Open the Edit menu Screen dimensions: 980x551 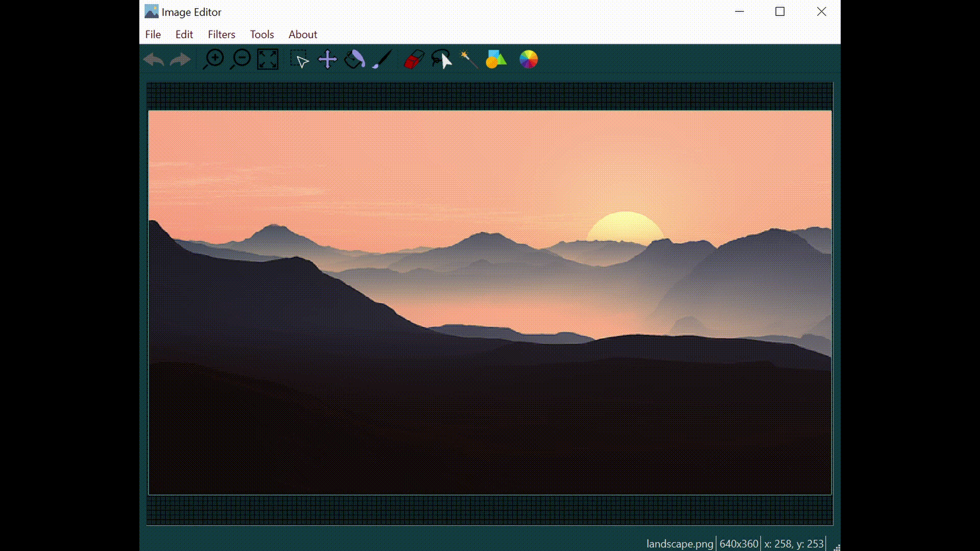point(184,34)
